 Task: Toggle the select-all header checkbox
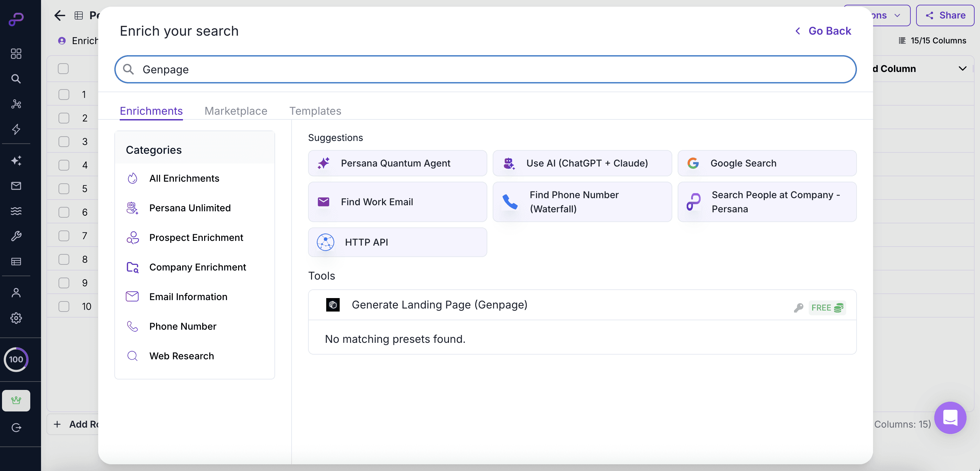point(63,69)
